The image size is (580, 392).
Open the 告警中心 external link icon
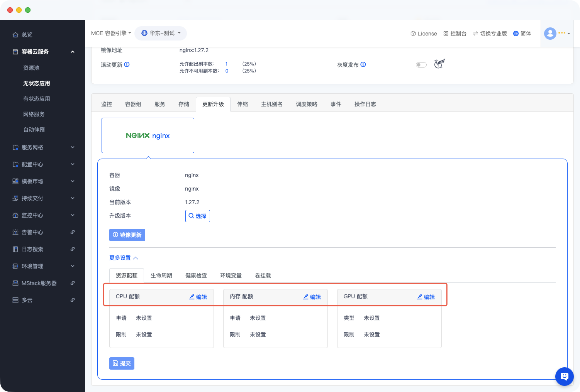tap(73, 232)
